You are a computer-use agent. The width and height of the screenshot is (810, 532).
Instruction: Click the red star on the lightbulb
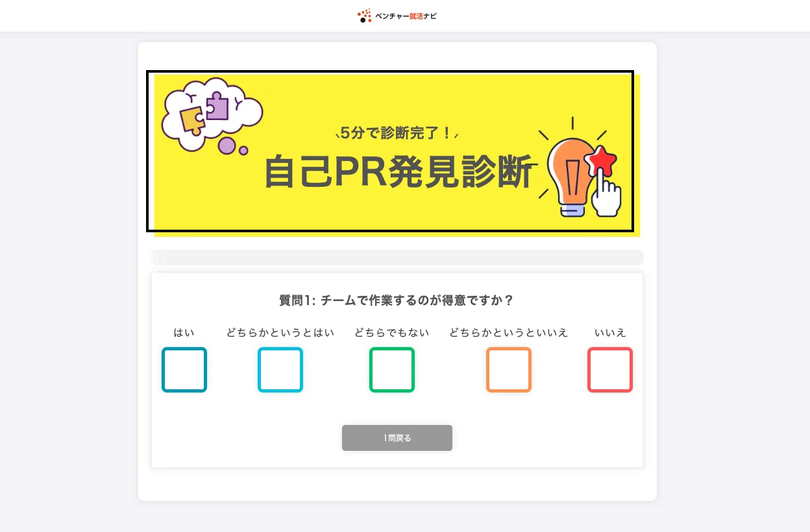click(x=601, y=160)
